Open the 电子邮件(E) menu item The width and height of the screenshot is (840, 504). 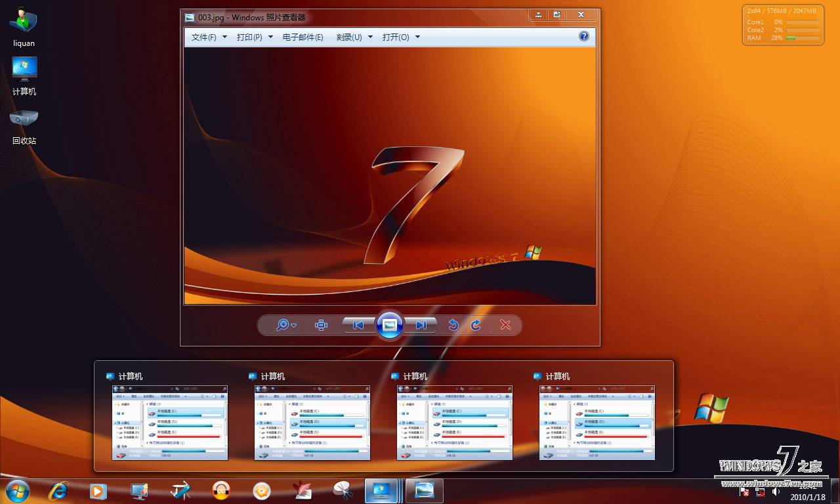pyautogui.click(x=303, y=37)
